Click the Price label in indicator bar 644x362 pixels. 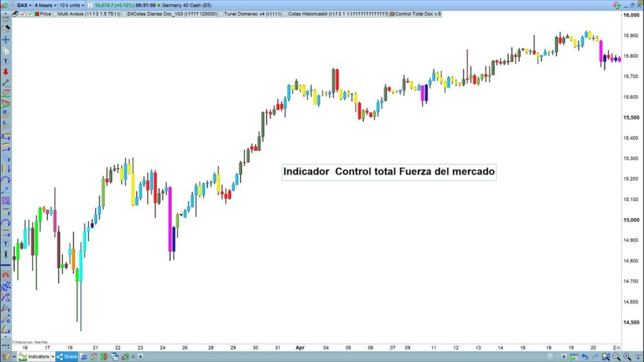[x=45, y=13]
